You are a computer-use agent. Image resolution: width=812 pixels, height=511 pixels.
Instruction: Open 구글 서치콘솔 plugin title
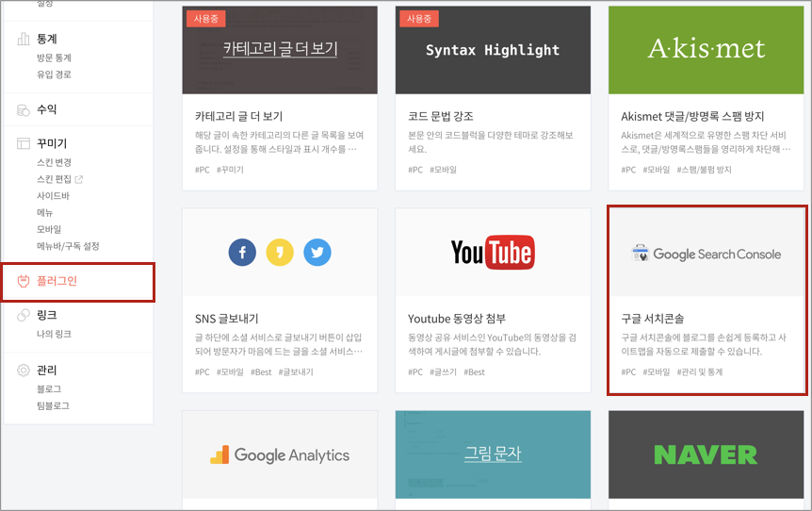[653, 319]
